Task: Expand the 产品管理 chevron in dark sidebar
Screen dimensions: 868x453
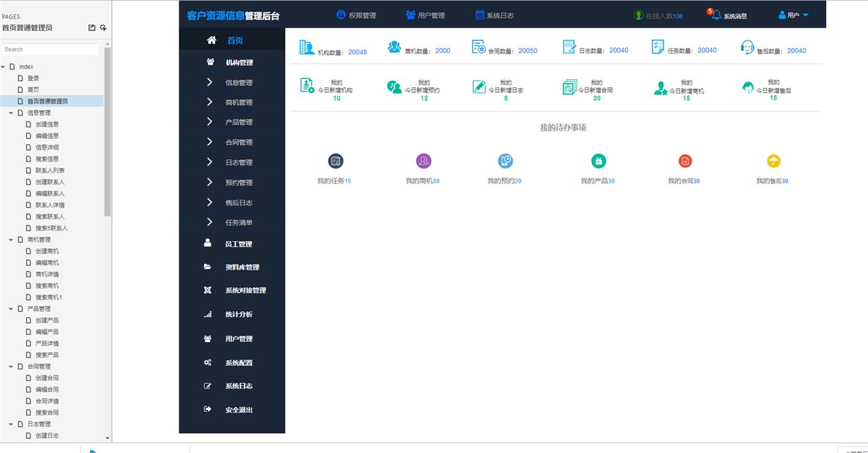Action: pyautogui.click(x=209, y=121)
